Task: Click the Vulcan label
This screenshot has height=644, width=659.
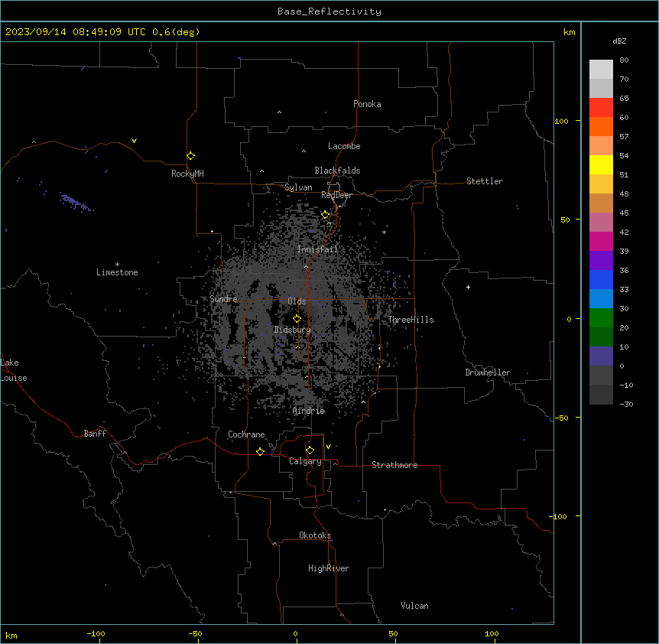Action: pyautogui.click(x=415, y=606)
